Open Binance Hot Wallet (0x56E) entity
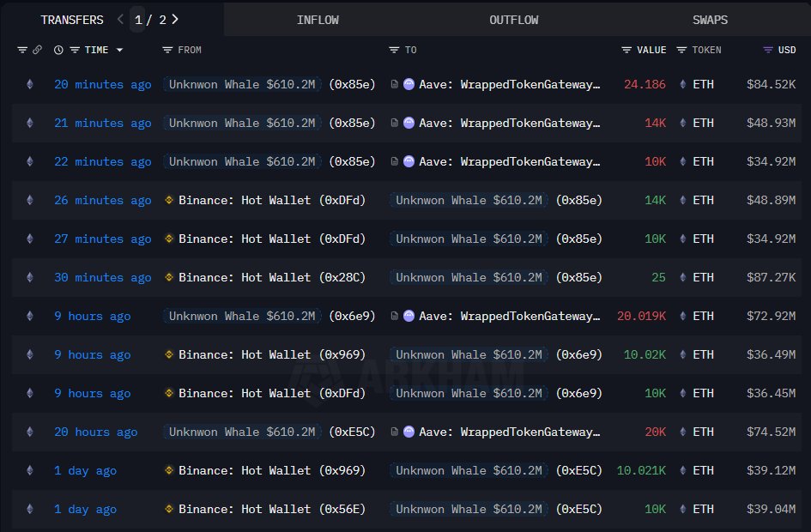The height and width of the screenshot is (532, 811). click(x=272, y=509)
